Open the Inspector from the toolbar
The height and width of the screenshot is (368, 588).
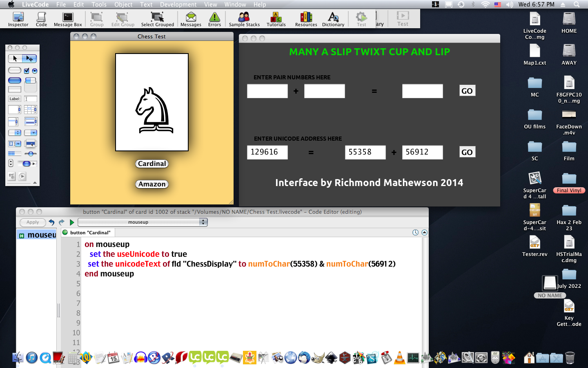18,19
